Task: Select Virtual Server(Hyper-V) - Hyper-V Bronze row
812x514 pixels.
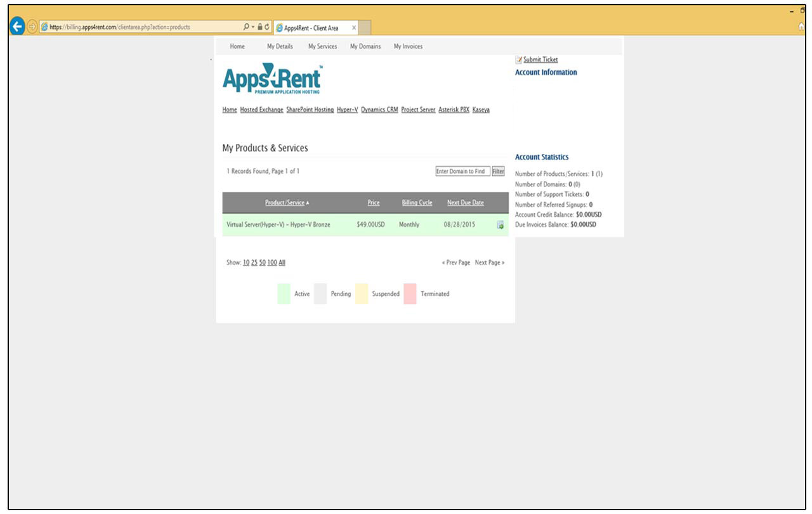Action: 365,224
